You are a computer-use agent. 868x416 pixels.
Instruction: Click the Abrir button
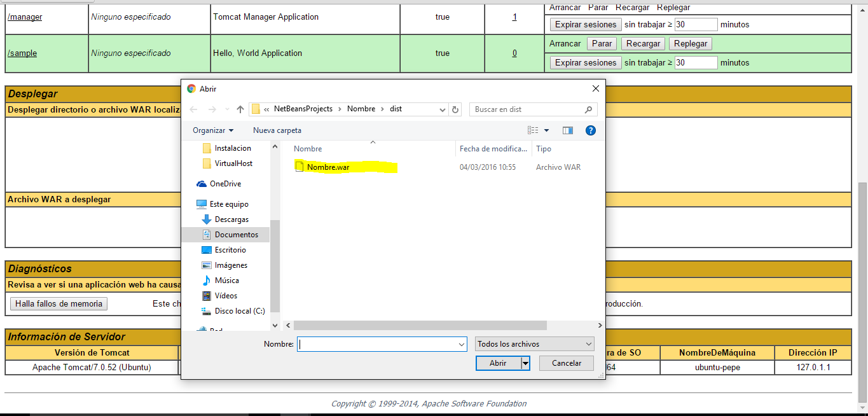click(498, 363)
